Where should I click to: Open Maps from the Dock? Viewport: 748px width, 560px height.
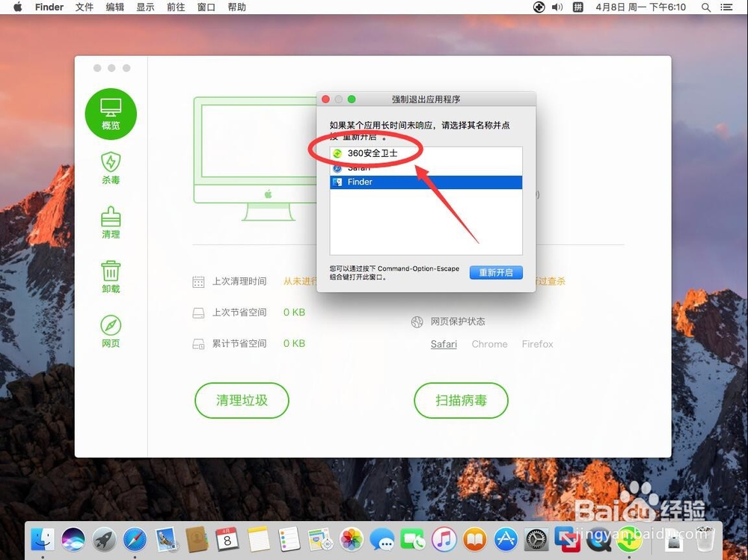(320, 540)
